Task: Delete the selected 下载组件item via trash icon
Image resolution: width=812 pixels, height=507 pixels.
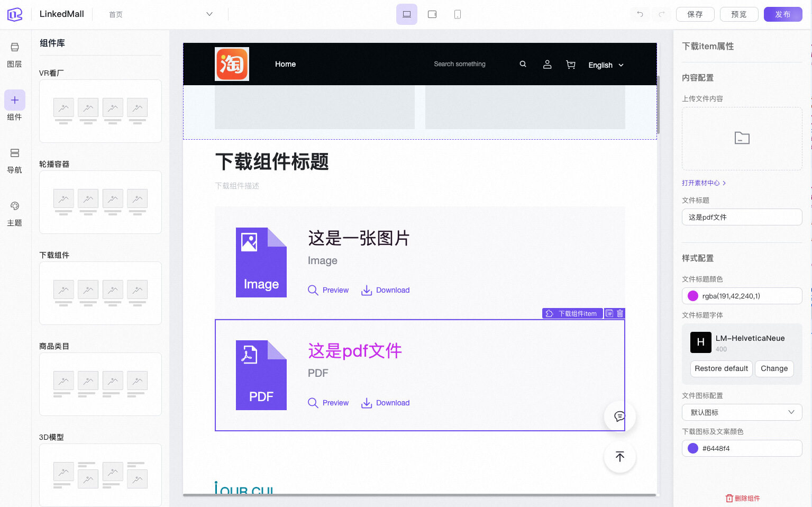Action: (620, 313)
